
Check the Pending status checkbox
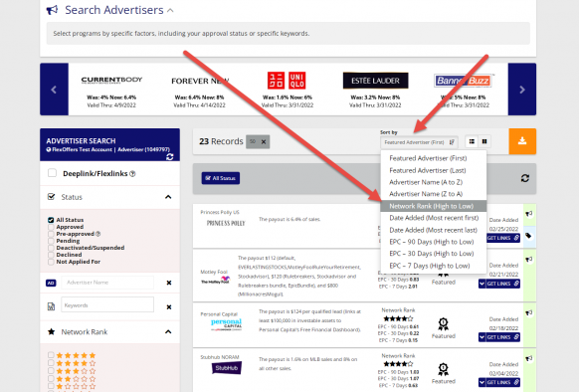click(51, 241)
